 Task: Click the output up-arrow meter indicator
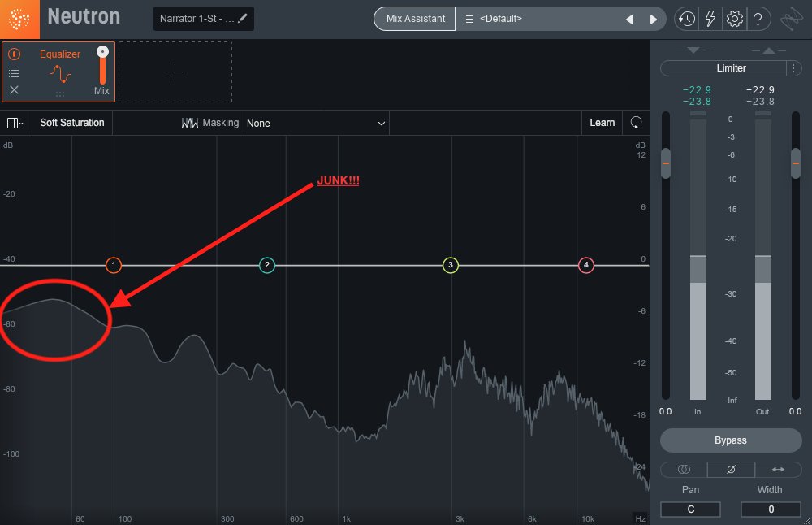[x=769, y=50]
